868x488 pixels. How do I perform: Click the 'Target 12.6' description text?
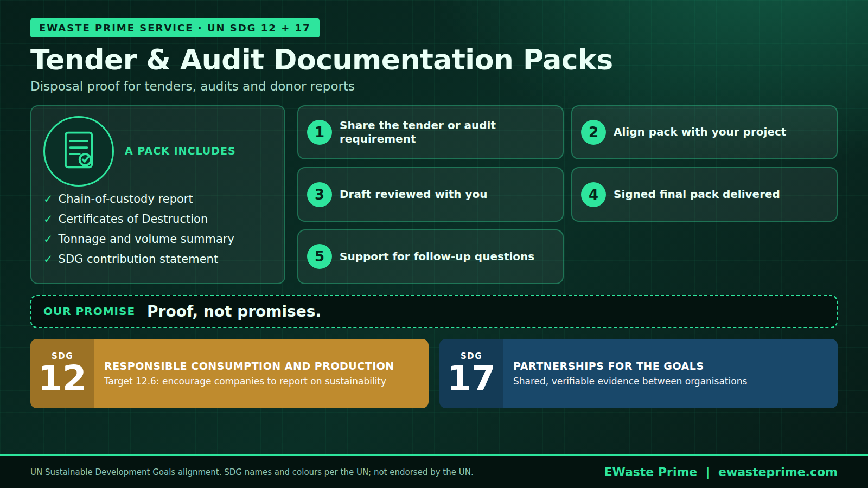click(245, 381)
